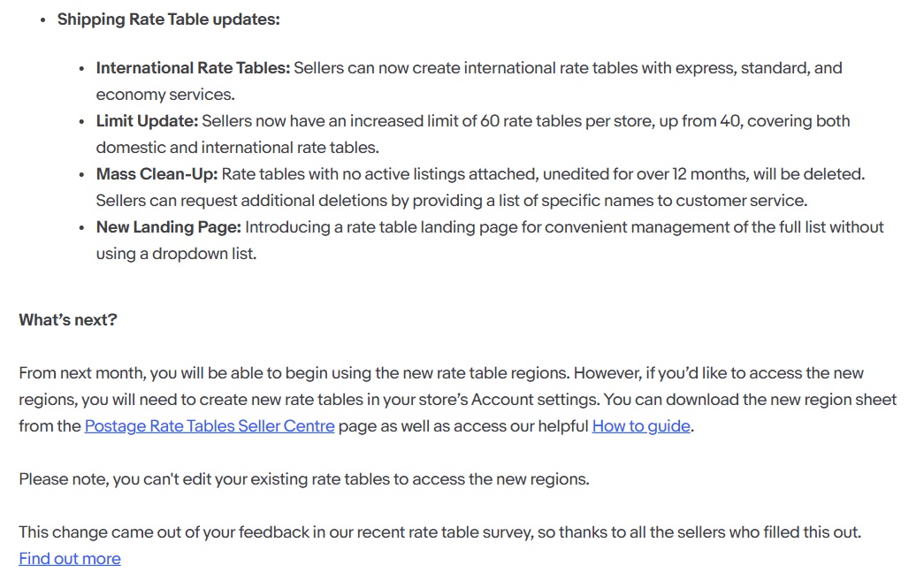The width and height of the screenshot is (924, 581).
Task: Open the How to guide link
Action: click(640, 426)
